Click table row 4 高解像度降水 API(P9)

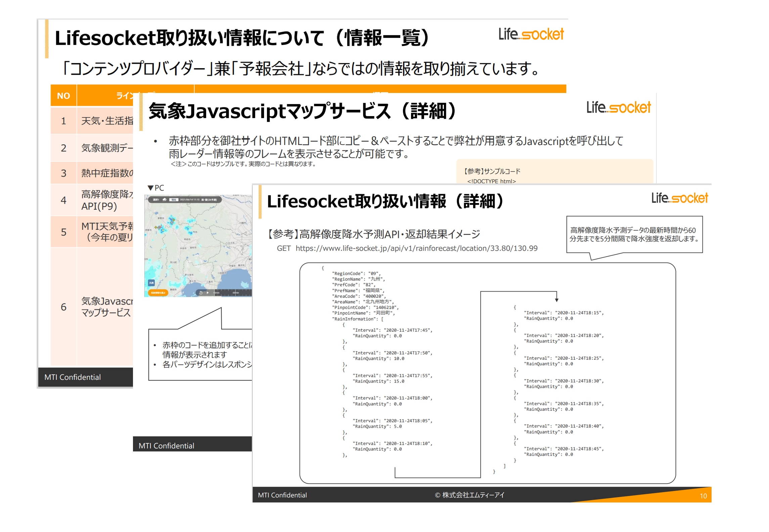(92, 200)
